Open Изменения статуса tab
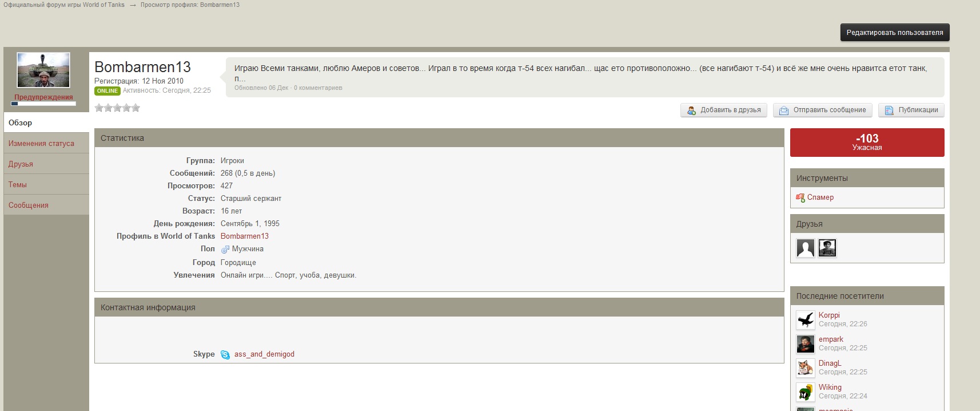 tap(46, 143)
